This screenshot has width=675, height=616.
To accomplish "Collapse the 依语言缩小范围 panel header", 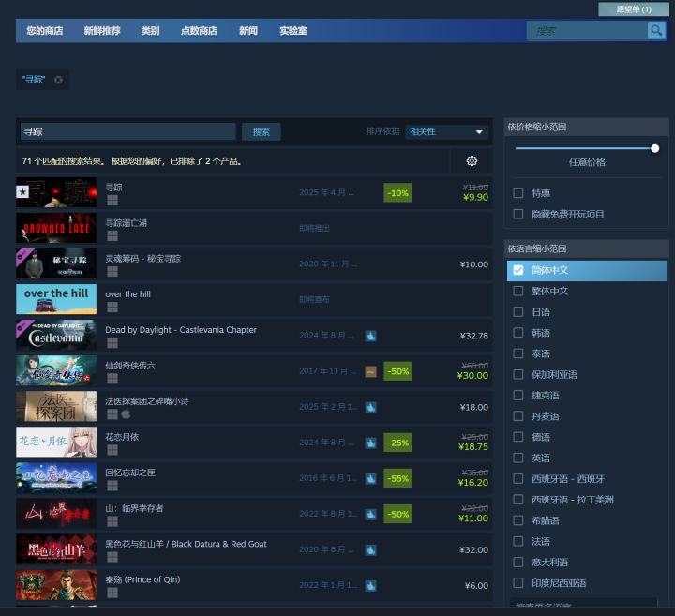I will coord(586,248).
